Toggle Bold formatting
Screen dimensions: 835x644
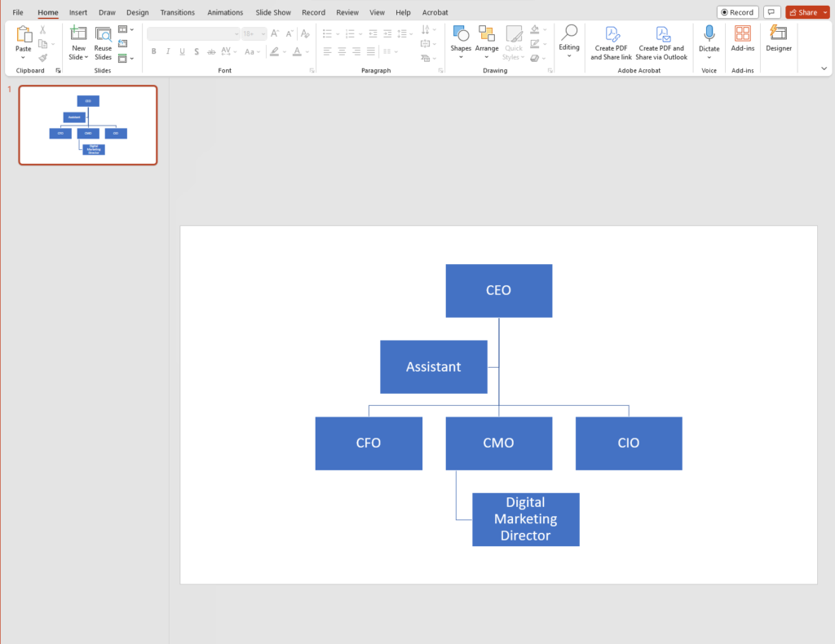click(154, 51)
